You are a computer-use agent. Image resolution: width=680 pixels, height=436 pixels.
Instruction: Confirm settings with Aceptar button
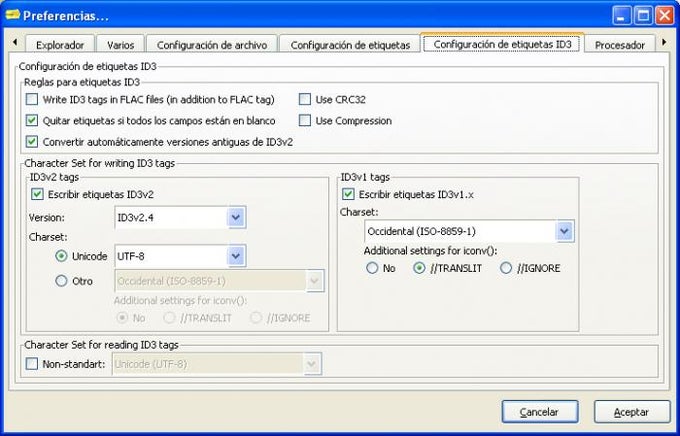point(632,412)
